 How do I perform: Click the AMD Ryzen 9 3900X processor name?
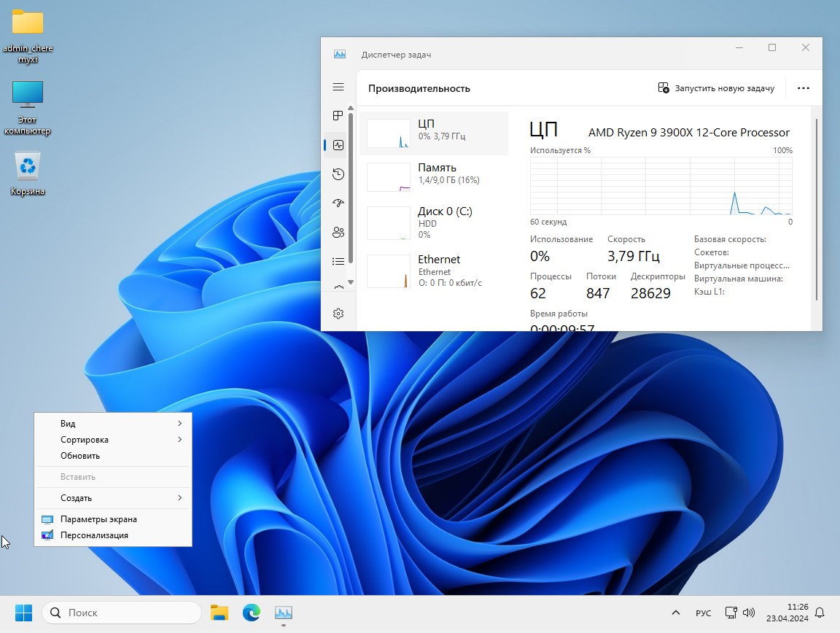pos(689,133)
